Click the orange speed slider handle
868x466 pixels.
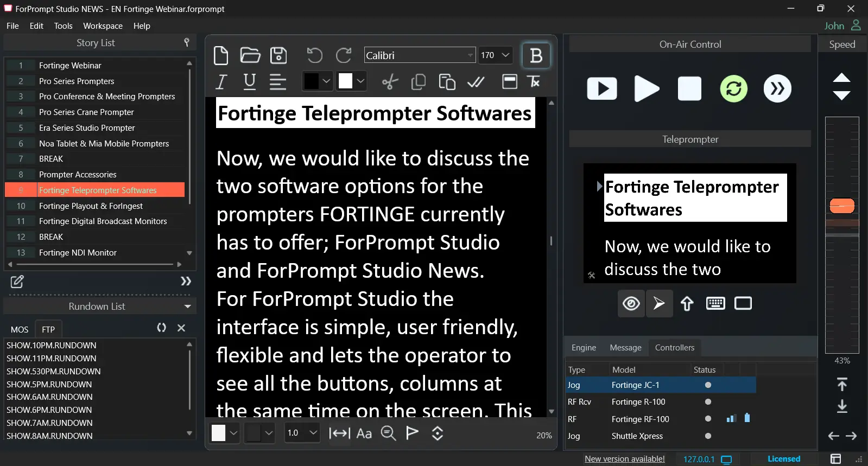click(x=842, y=206)
